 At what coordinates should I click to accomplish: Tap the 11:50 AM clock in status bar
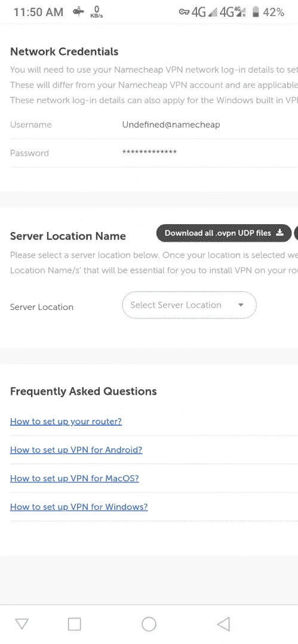[x=38, y=13]
